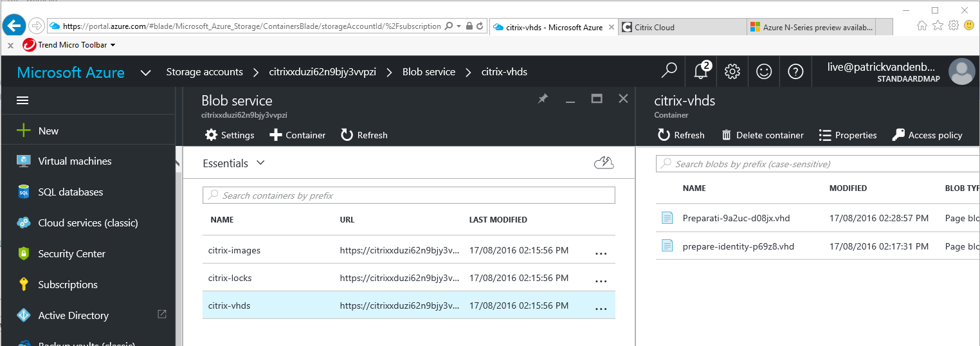Click the Microsoft Azure logo text
980x346 pixels.
(71, 72)
